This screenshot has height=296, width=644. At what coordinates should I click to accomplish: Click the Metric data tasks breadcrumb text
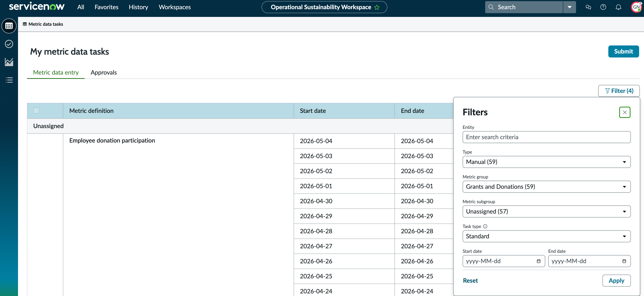point(46,24)
